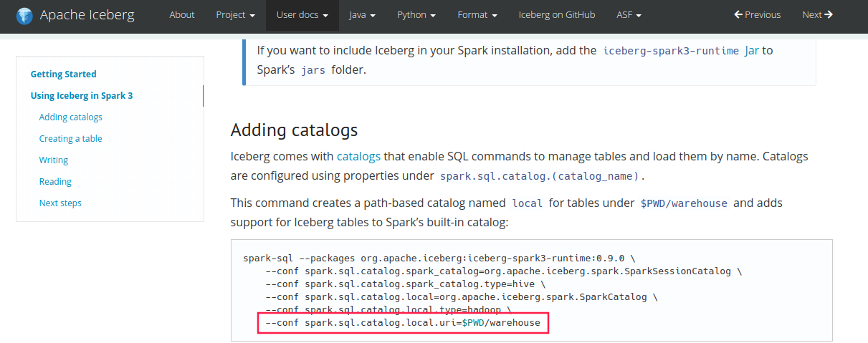Jump to Reading section in sidebar
The height and width of the screenshot is (343, 868).
pyautogui.click(x=55, y=181)
